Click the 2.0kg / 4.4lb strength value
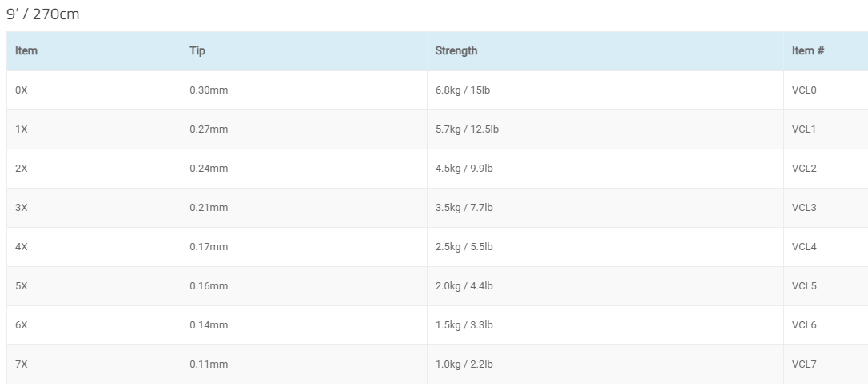The width and height of the screenshot is (868, 390). [464, 286]
